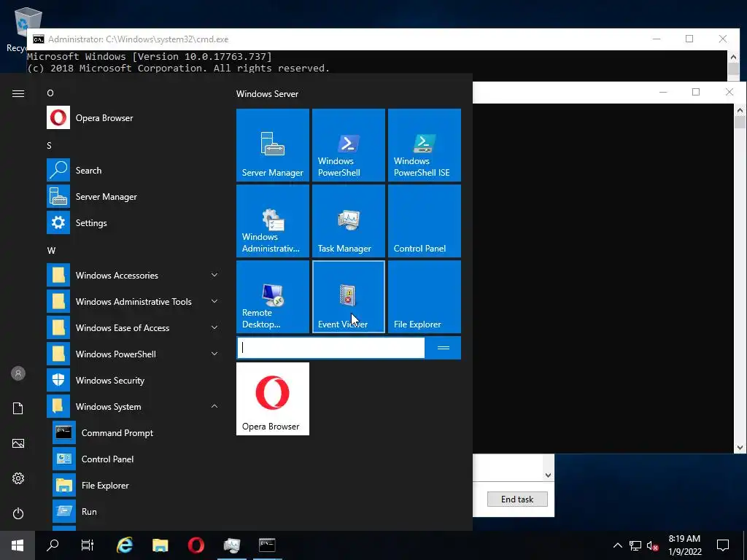The image size is (747, 560).
Task: Click End task in Task Manager
Action: pos(517,499)
